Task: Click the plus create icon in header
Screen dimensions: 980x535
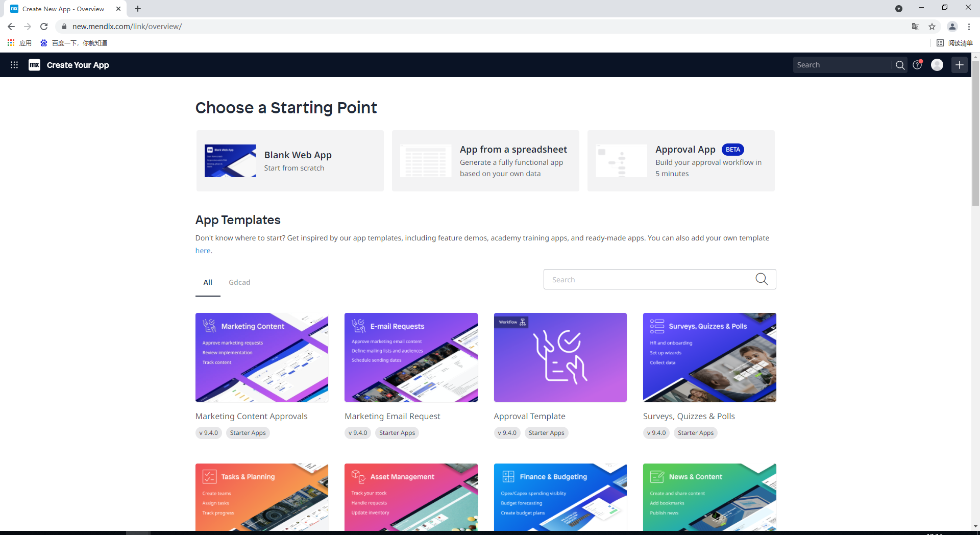Action: (960, 65)
